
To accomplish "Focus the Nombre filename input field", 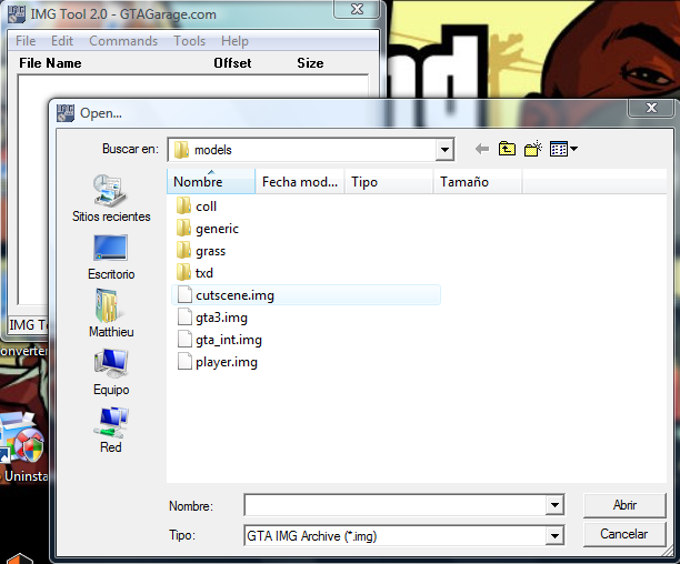I will pyautogui.click(x=395, y=505).
